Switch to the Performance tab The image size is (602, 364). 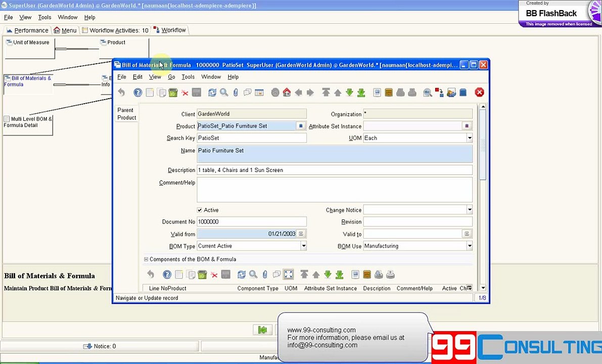(27, 30)
